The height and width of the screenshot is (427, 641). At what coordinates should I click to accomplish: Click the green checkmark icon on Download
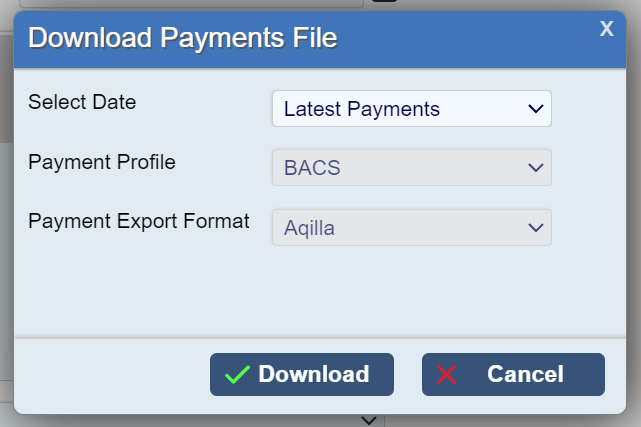(x=237, y=375)
